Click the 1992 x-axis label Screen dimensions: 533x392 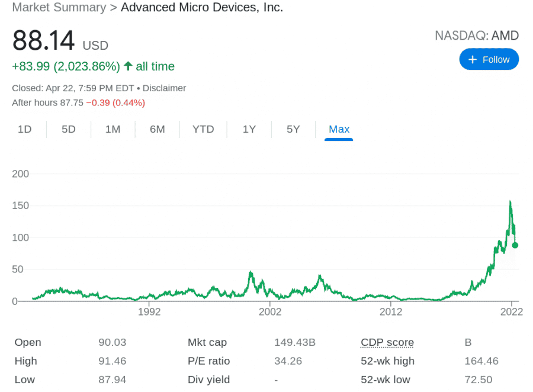click(149, 311)
